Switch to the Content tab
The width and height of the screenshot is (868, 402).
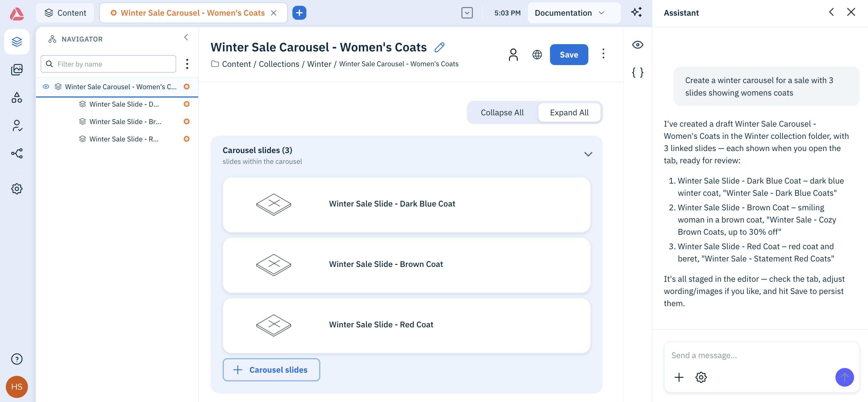(65, 13)
